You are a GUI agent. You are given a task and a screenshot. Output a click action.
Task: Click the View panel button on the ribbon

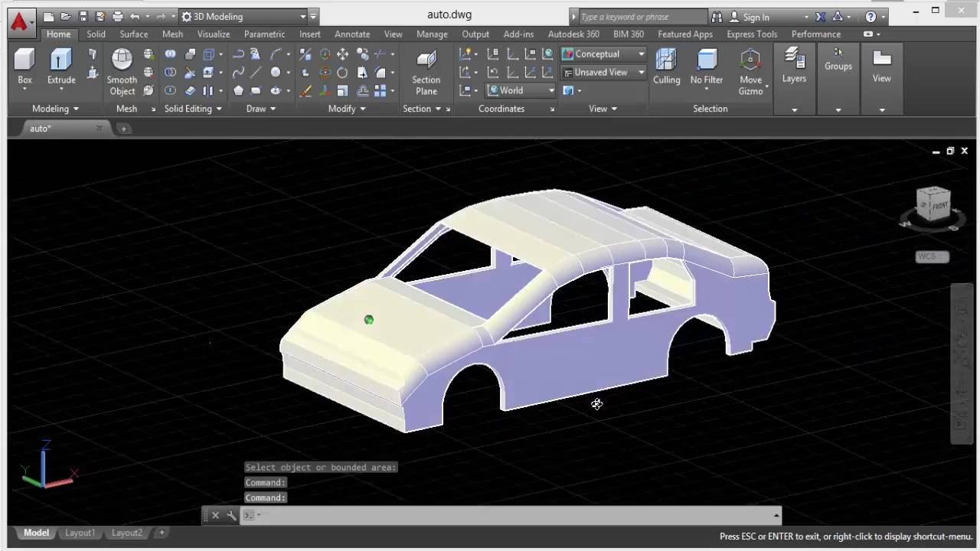tap(881, 67)
